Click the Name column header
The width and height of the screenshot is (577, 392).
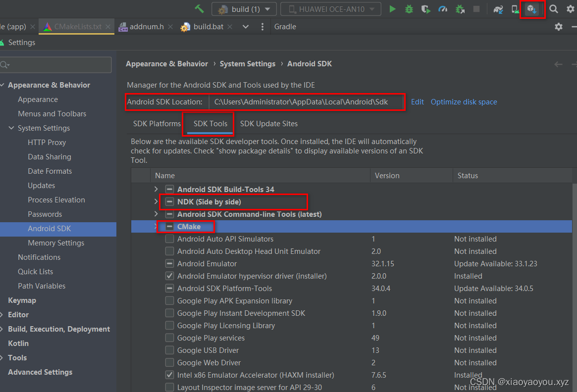click(261, 176)
